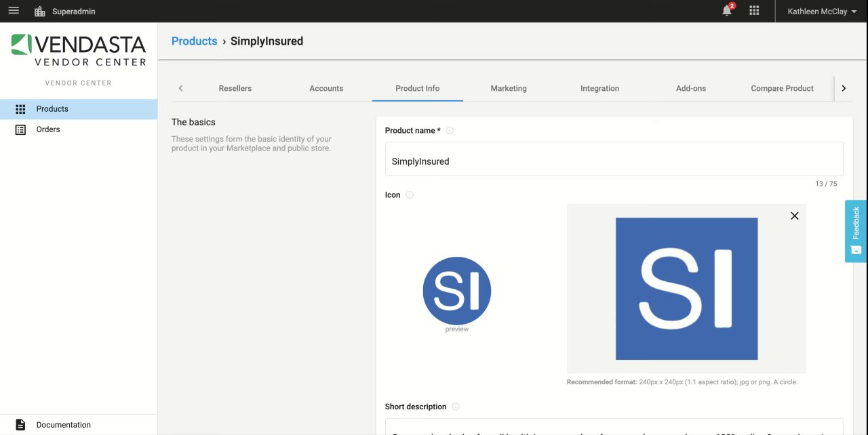Viewport: 868px width, 435px height.
Task: Click the Product name text field
Action: 614,161
